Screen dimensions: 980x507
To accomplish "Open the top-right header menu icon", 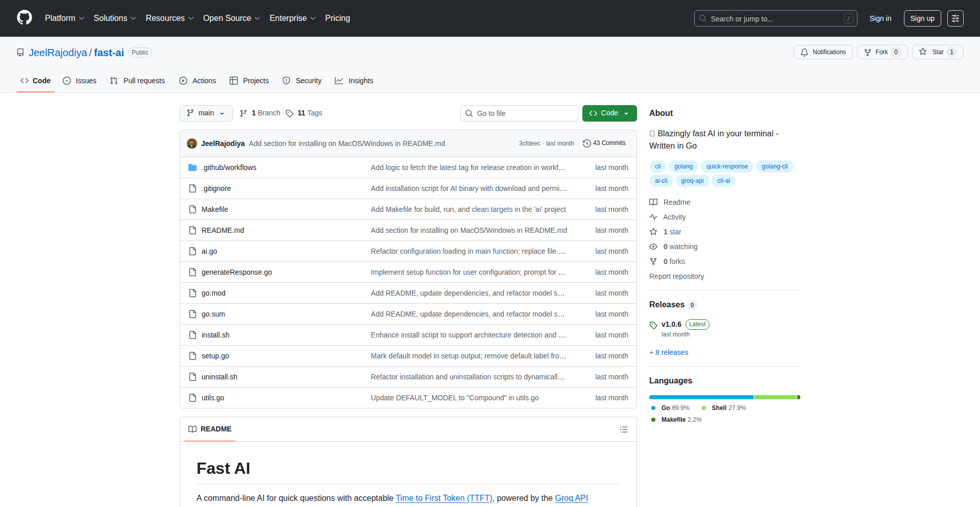I will (955, 18).
